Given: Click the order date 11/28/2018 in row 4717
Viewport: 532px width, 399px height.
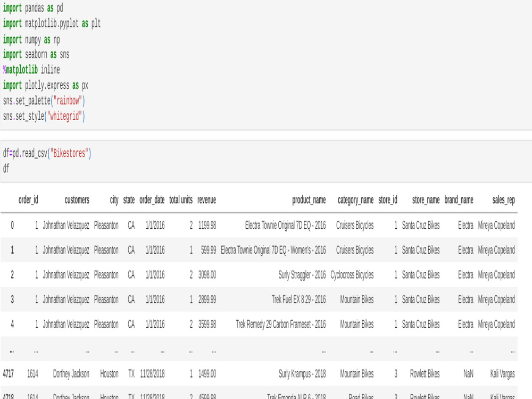Looking at the screenshot, I should pyautogui.click(x=152, y=374).
